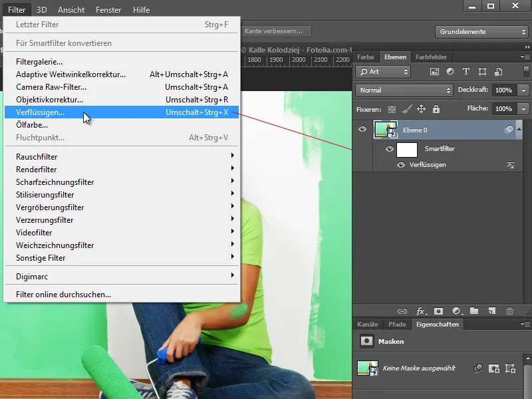Create new group folder icon

[x=474, y=311]
